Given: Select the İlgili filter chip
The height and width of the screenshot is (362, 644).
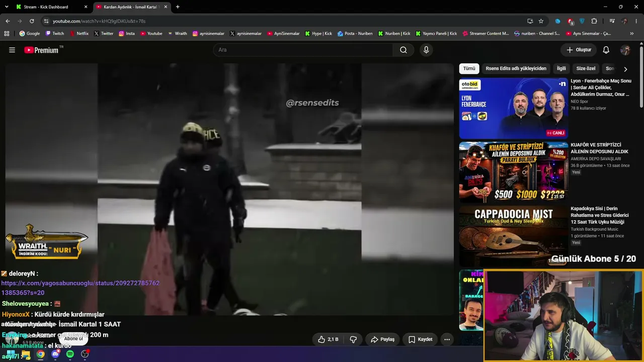Looking at the screenshot, I should point(561,68).
